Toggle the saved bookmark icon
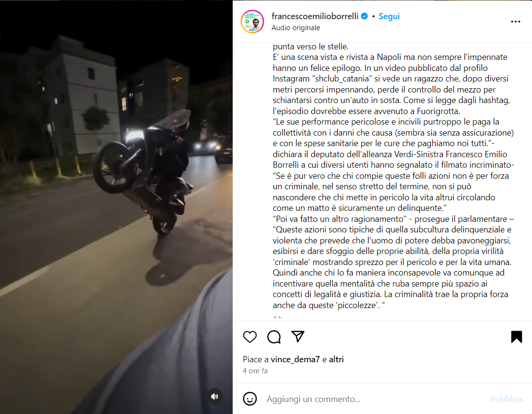 click(516, 337)
